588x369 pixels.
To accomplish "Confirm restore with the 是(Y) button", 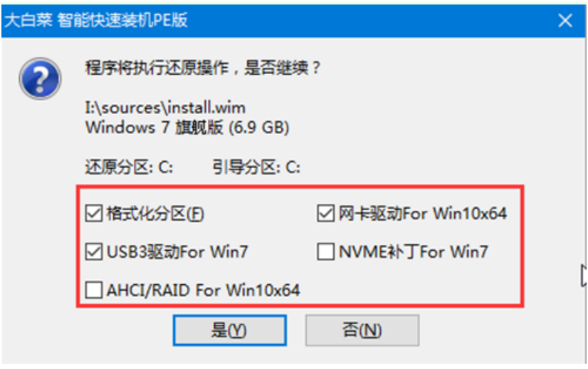I will (229, 331).
